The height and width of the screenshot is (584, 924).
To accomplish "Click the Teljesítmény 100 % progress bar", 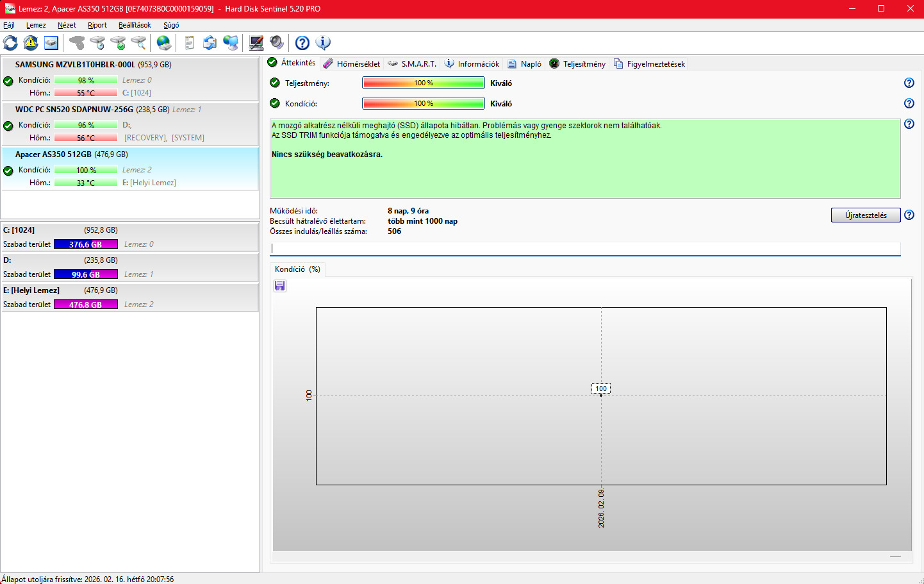I will click(x=424, y=83).
